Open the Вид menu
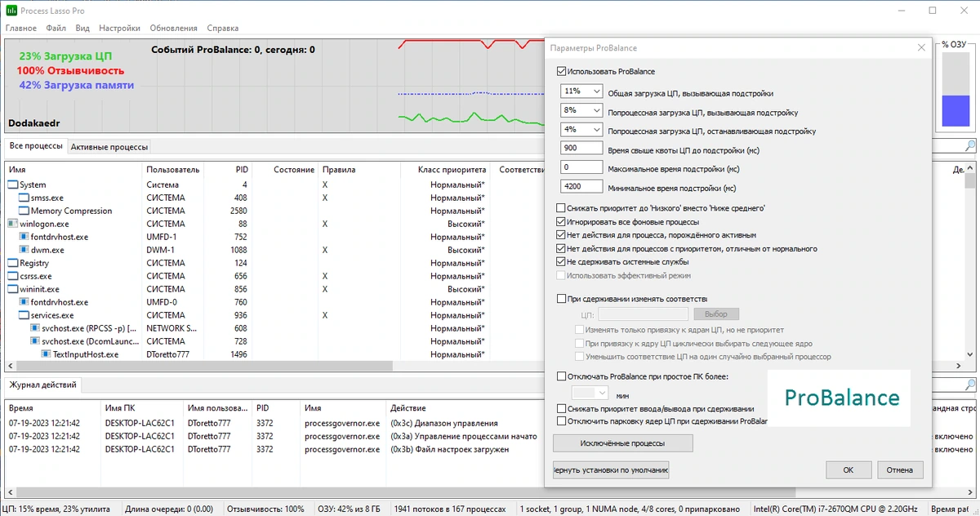 pos(82,28)
